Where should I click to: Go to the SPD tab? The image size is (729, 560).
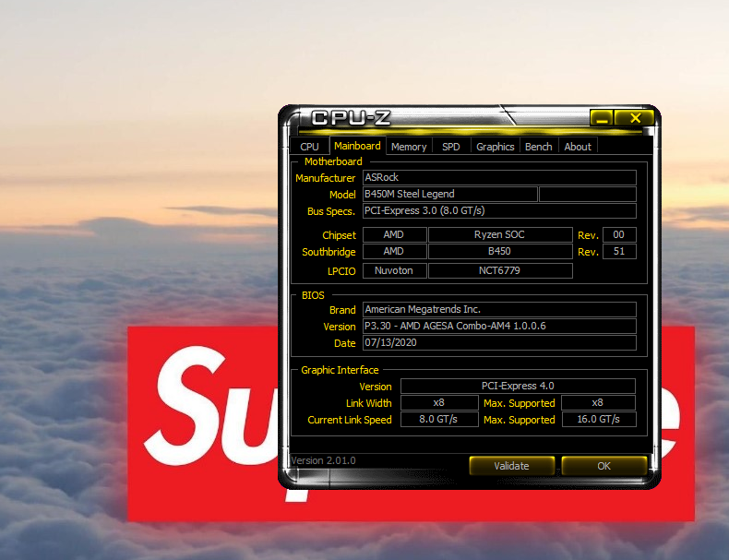point(451,147)
